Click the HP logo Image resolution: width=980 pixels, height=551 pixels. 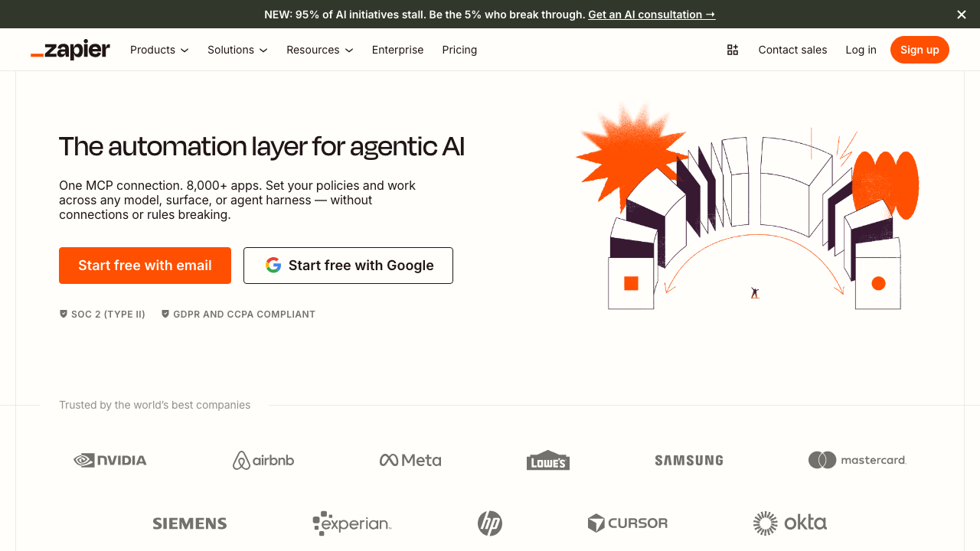(489, 523)
